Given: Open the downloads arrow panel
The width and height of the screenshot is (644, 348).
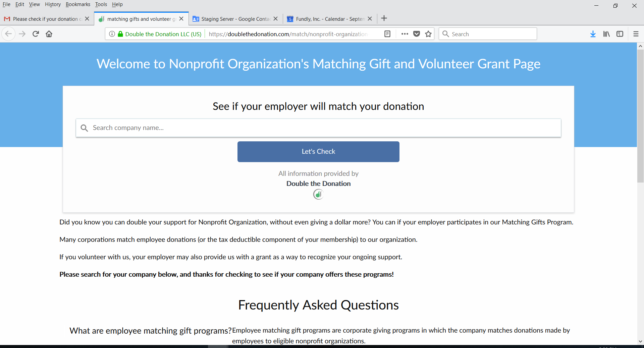Looking at the screenshot, I should (x=593, y=34).
